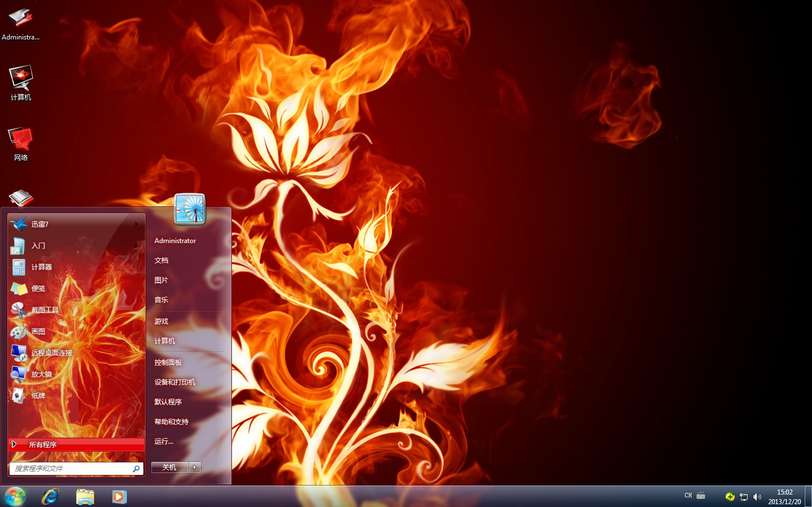This screenshot has width=812, height=507.
Task: Expand the 迅雷7 jump list arrow
Action: [x=137, y=224]
